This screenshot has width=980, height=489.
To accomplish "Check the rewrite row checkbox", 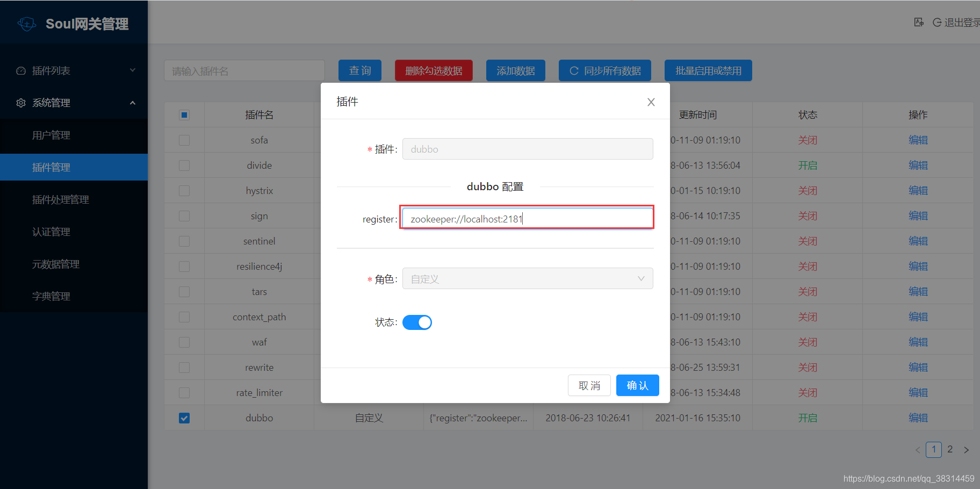I will click(184, 368).
